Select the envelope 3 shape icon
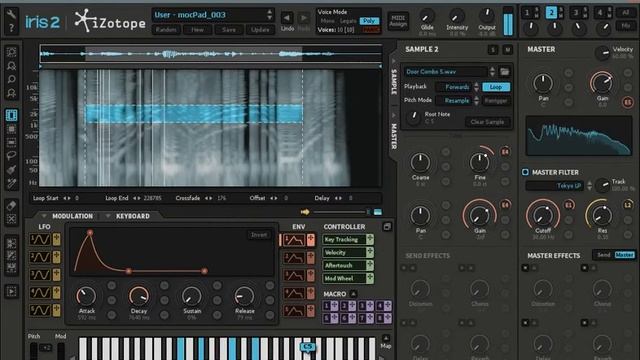This screenshot has height=360, width=640. [294, 276]
